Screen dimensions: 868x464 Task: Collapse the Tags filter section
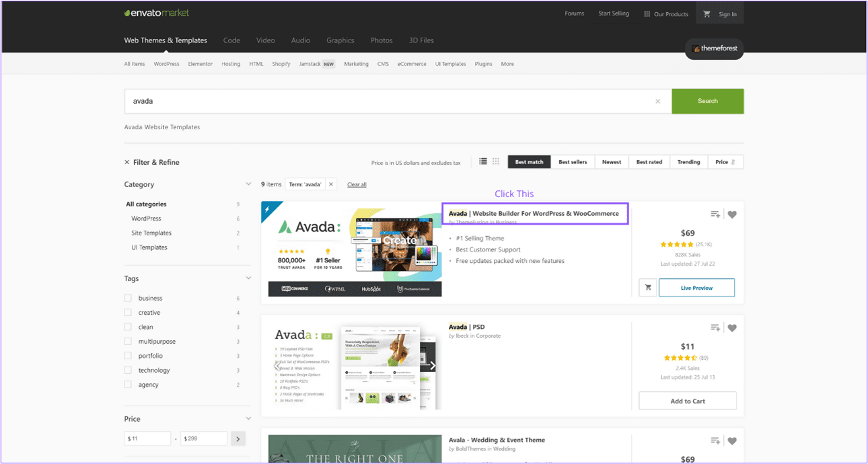click(248, 278)
